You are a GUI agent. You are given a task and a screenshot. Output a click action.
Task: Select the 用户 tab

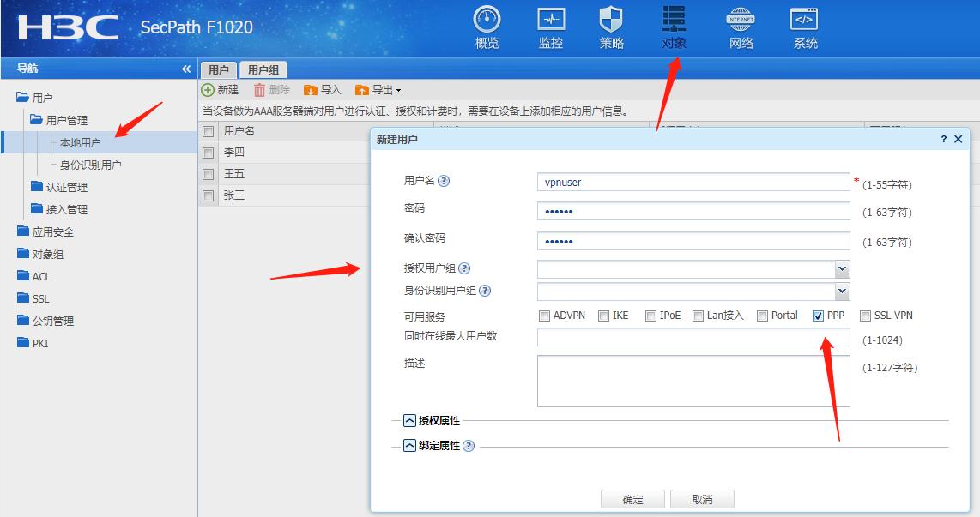(219, 69)
